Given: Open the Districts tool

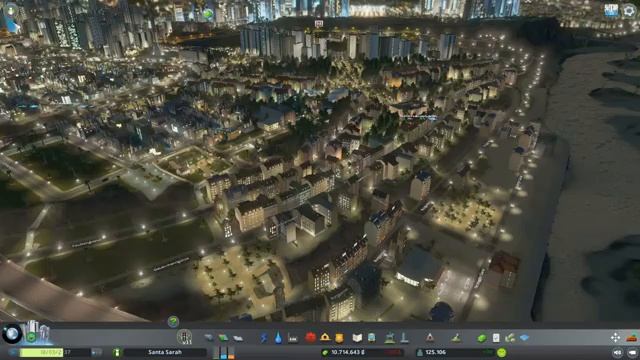Looking at the screenshot, I should [238, 338].
